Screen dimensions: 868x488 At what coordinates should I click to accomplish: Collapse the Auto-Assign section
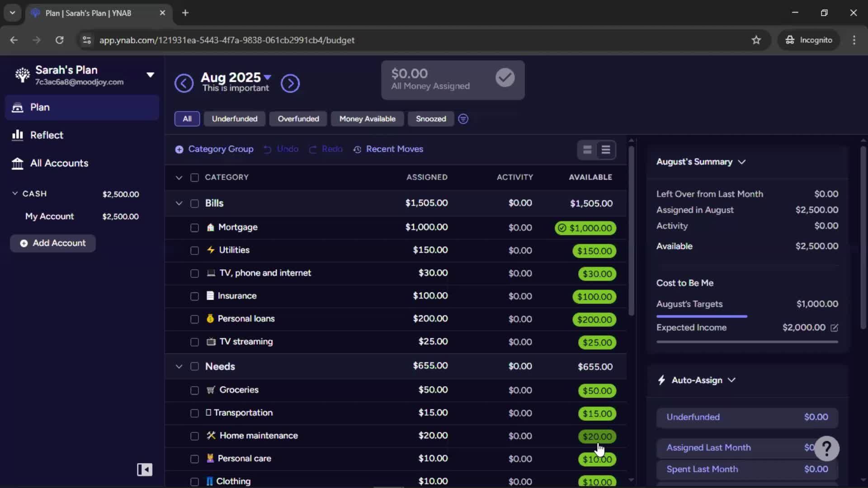point(732,380)
